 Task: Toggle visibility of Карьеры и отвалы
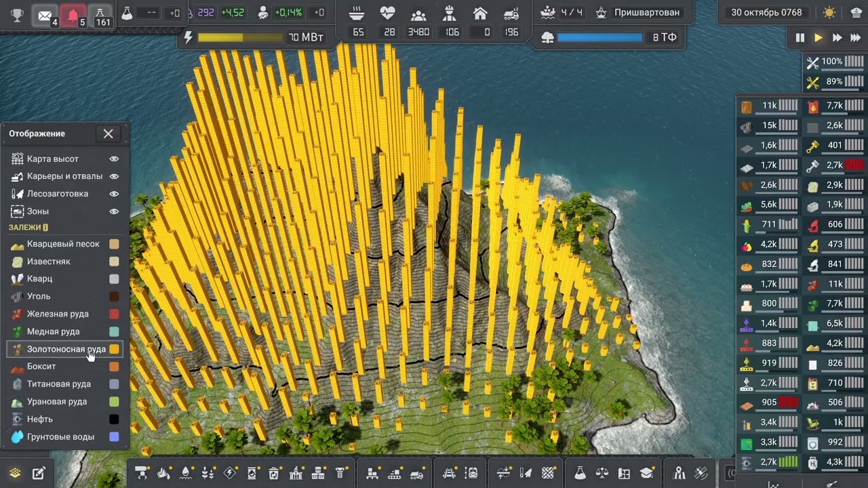[114, 176]
